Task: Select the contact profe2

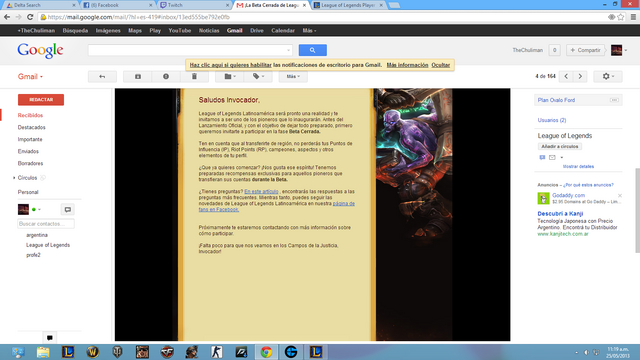Action: point(33,255)
